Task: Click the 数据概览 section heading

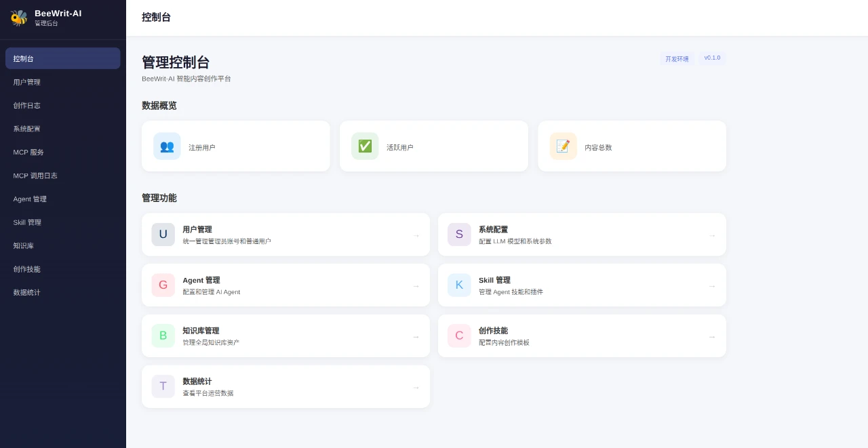Action: point(159,106)
